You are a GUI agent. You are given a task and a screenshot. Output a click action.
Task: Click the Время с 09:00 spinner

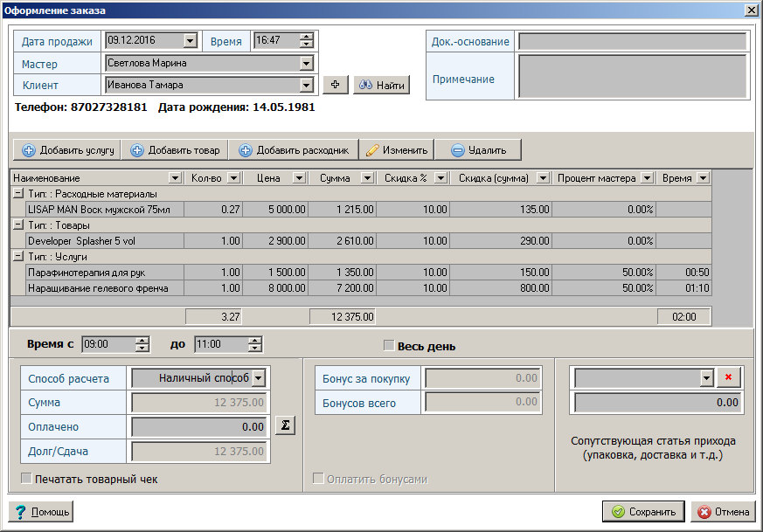click(142, 344)
